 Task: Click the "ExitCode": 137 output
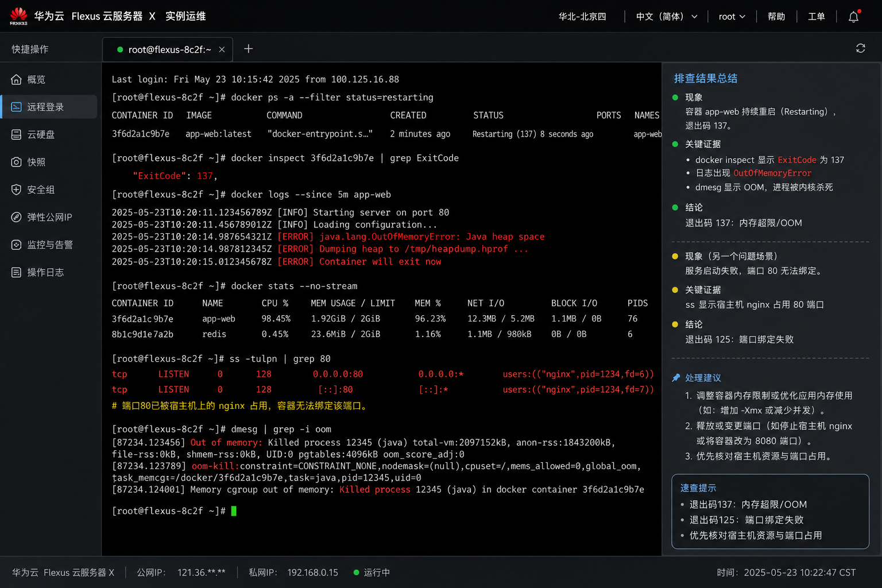175,176
